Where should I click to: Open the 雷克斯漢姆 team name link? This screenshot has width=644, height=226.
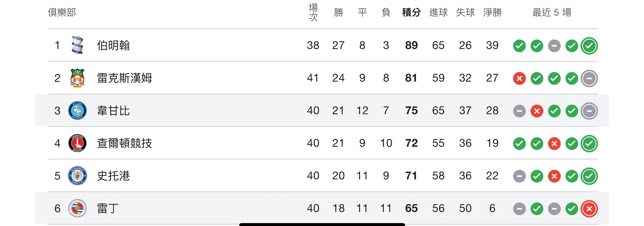[x=124, y=78]
